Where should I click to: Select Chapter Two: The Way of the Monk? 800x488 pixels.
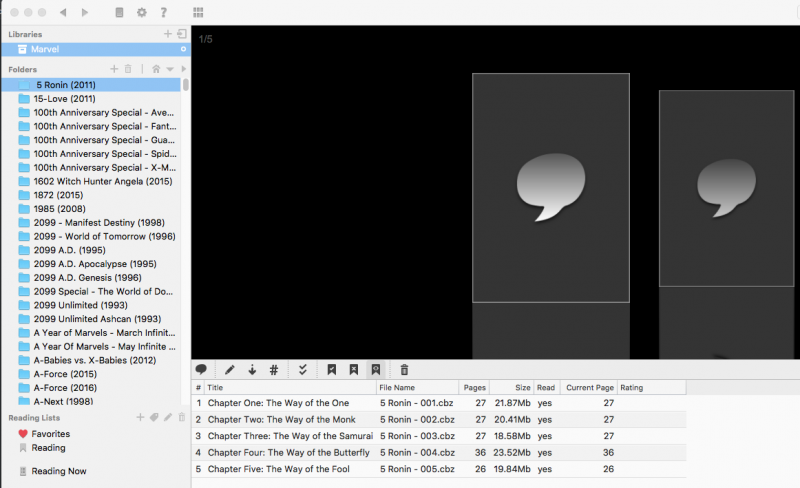point(439,420)
